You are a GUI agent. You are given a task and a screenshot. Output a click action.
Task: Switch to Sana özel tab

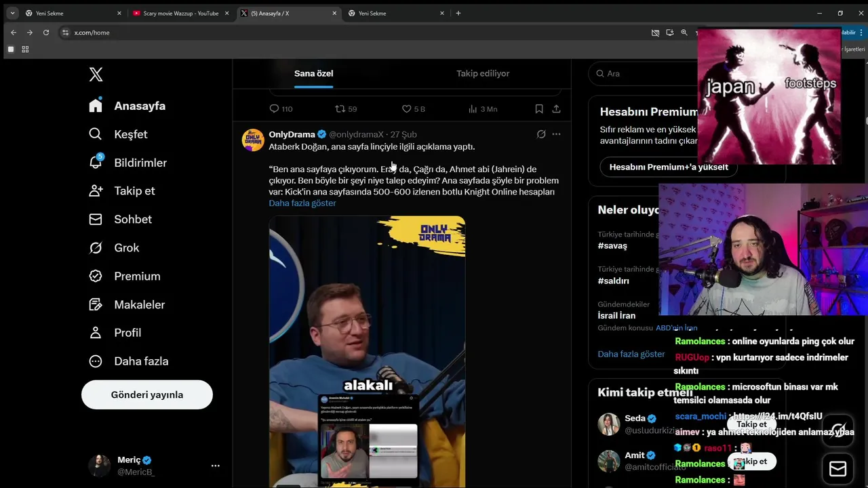tap(313, 73)
